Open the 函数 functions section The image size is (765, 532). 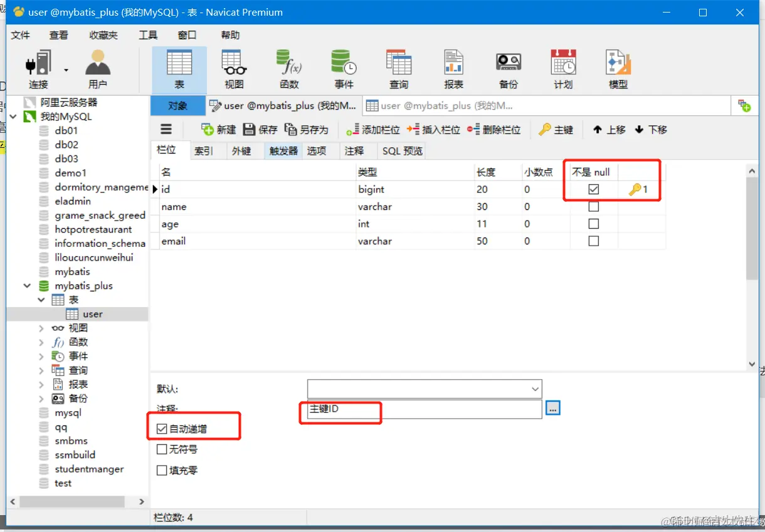point(289,70)
